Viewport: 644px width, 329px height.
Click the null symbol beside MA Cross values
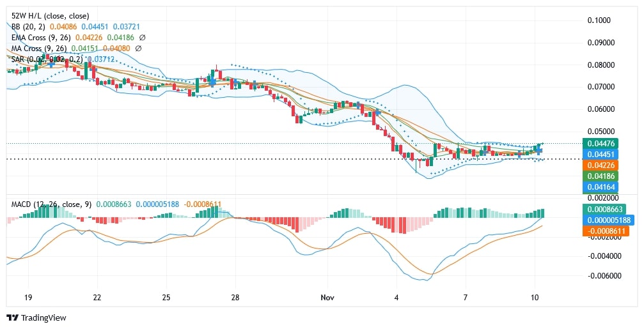coord(139,49)
